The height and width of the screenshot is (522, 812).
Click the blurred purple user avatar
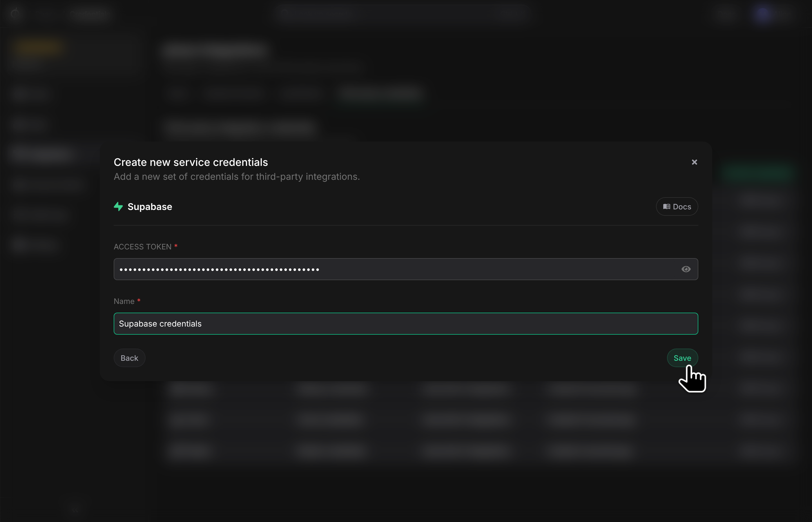pyautogui.click(x=763, y=14)
